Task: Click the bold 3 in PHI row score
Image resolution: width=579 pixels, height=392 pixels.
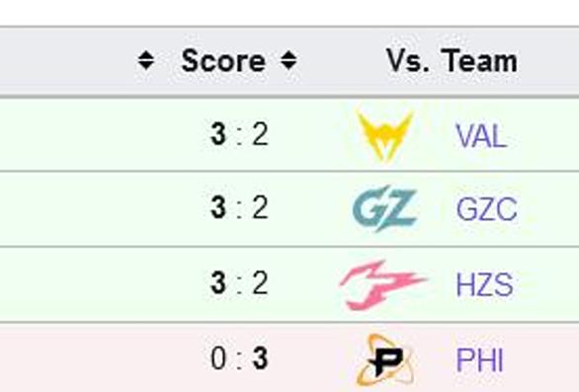Action: coord(260,358)
